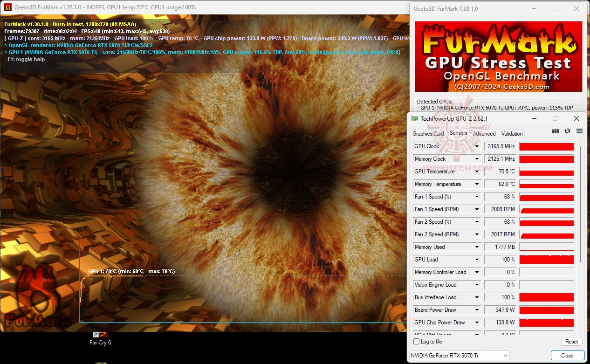The width and height of the screenshot is (590, 364).
Task: Click the Detected GPUs text in FurMark
Action: (x=434, y=101)
